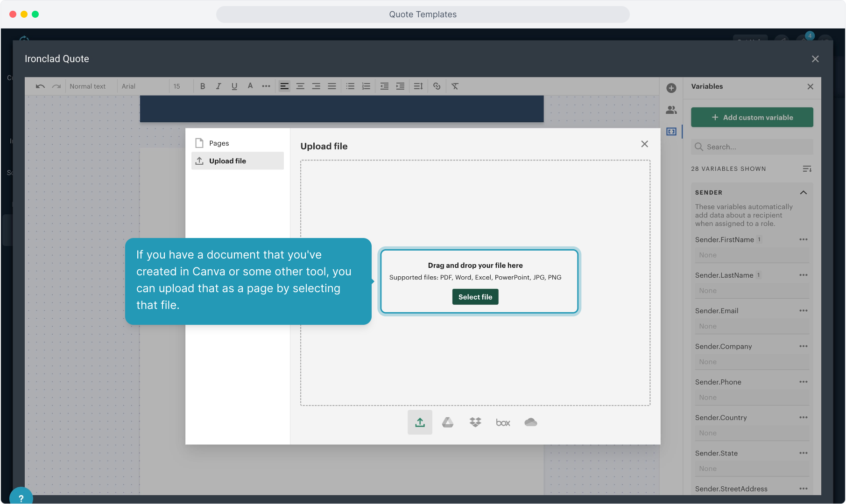This screenshot has height=504, width=846.
Task: Choose Box as upload source
Action: [503, 423]
